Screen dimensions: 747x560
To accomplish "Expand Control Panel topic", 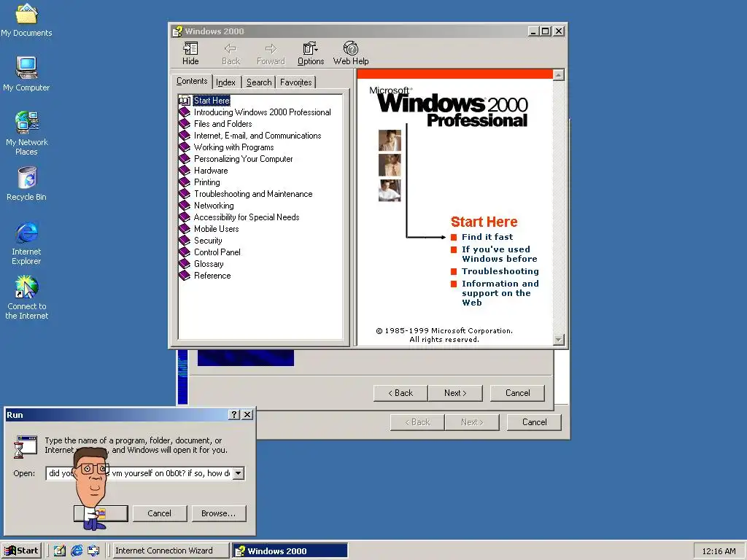I will (217, 252).
